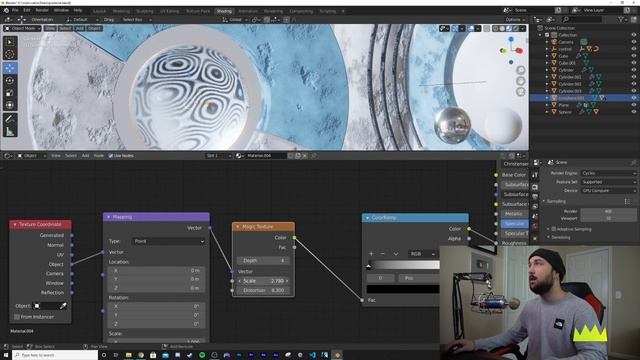Click the plus button in ColorRamp node
Screen dimensions: 640x360
[371, 254]
